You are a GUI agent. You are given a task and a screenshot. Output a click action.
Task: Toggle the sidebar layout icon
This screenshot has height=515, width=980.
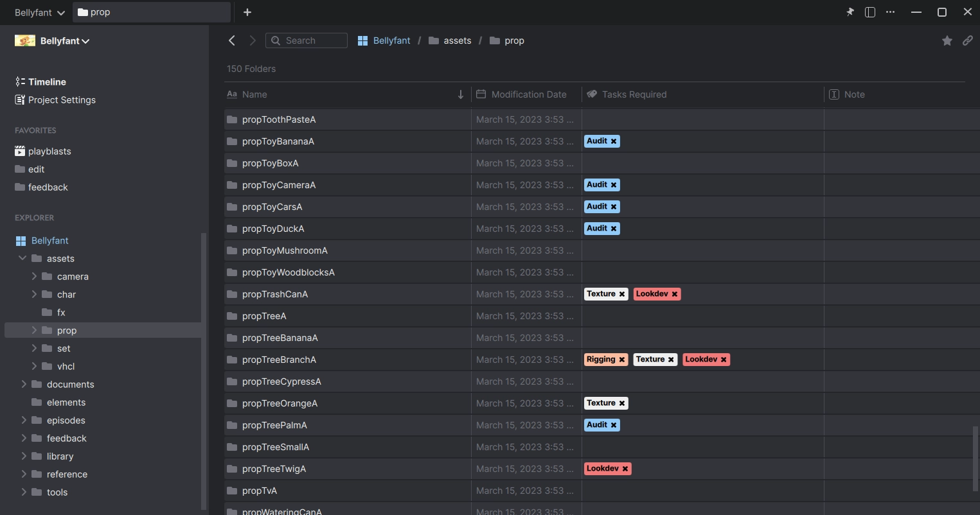pos(869,12)
